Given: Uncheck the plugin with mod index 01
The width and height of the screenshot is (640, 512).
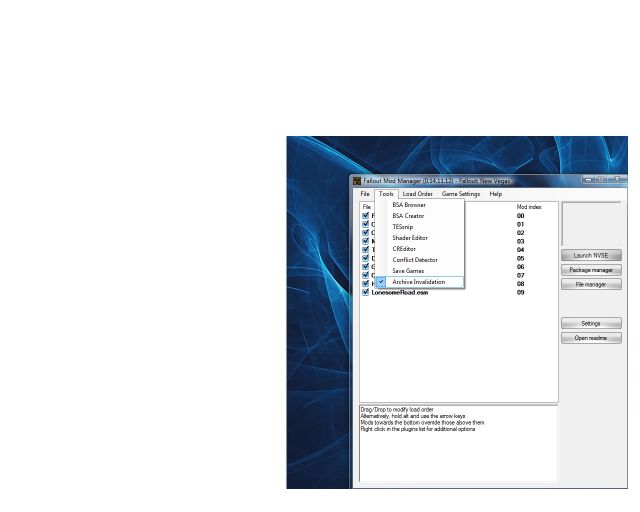Looking at the screenshot, I should 365,224.
